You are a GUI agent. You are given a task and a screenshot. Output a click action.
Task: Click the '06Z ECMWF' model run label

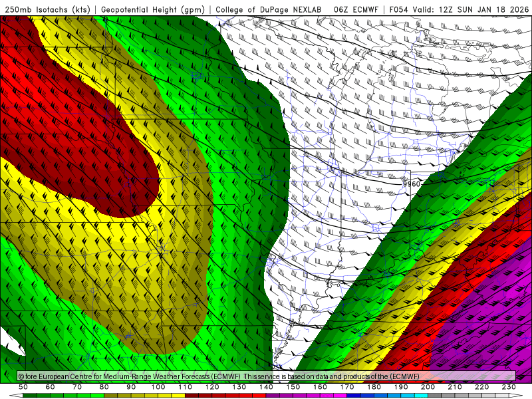point(356,9)
